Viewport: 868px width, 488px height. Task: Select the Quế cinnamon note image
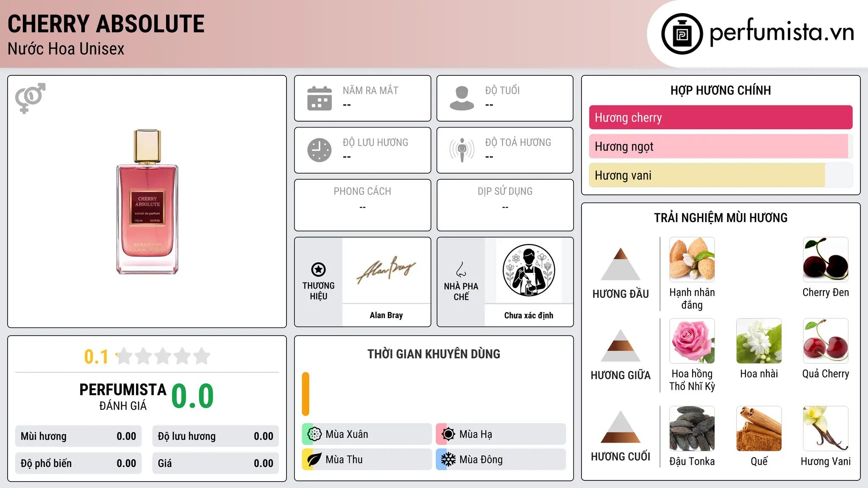(759, 429)
